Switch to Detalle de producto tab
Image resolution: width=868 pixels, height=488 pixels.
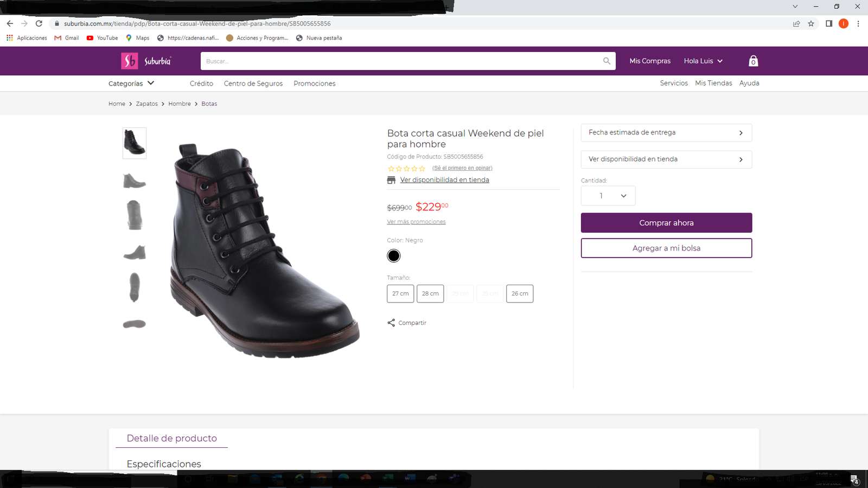pos(171,438)
